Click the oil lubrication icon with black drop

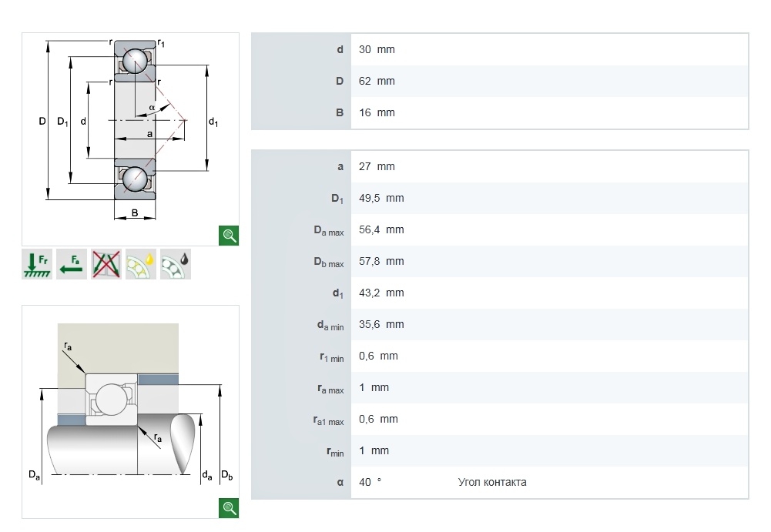176,265
